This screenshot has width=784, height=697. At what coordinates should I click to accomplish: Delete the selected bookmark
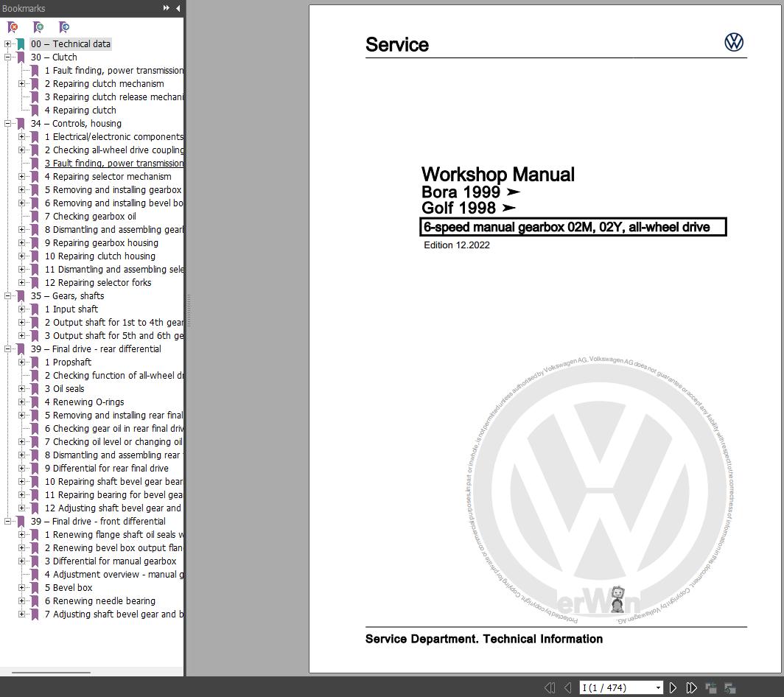tap(12, 27)
